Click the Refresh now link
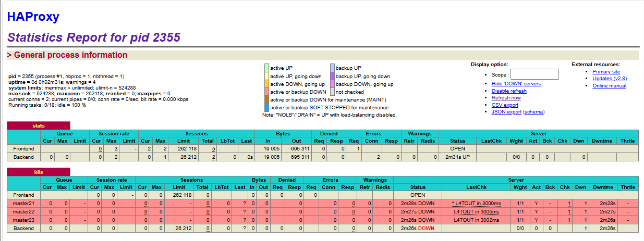Image resolution: width=644 pixels, height=241 pixels. point(506,97)
